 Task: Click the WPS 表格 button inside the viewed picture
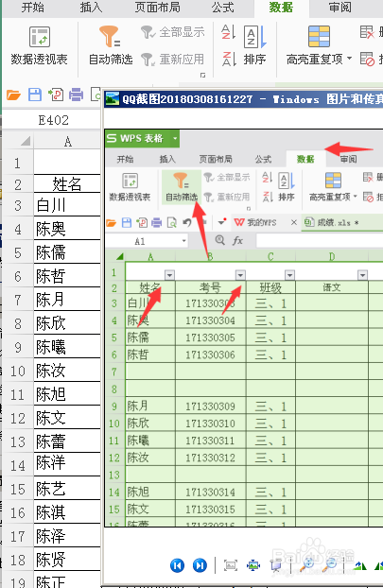(x=137, y=138)
